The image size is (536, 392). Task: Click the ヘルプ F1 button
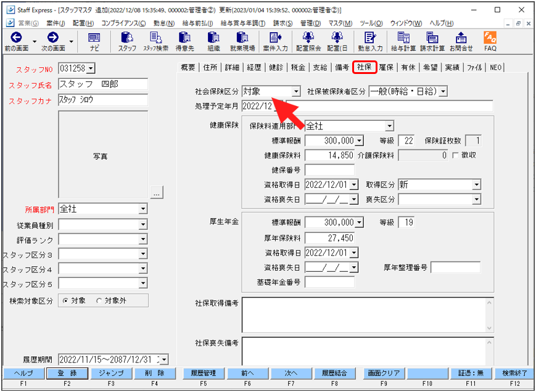click(23, 374)
